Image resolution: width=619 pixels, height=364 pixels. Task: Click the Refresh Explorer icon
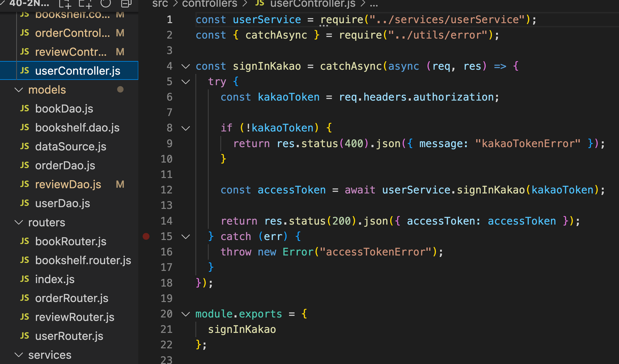(x=106, y=3)
